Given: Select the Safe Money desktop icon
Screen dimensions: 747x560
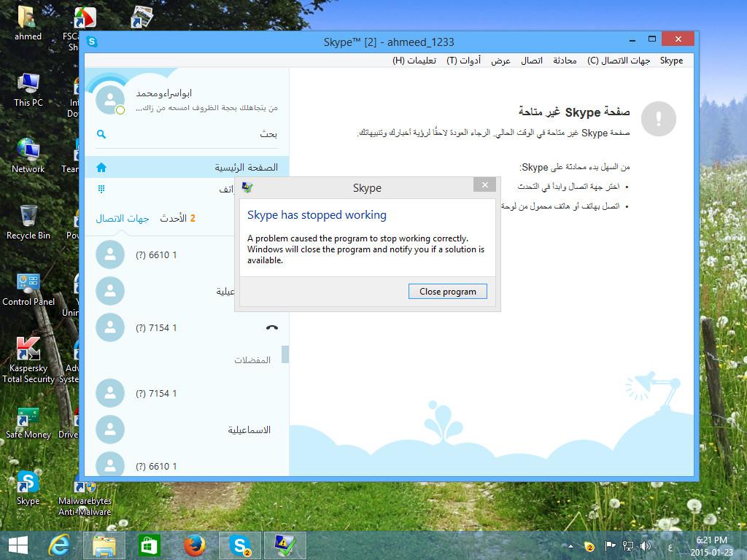Looking at the screenshot, I should [x=28, y=422].
